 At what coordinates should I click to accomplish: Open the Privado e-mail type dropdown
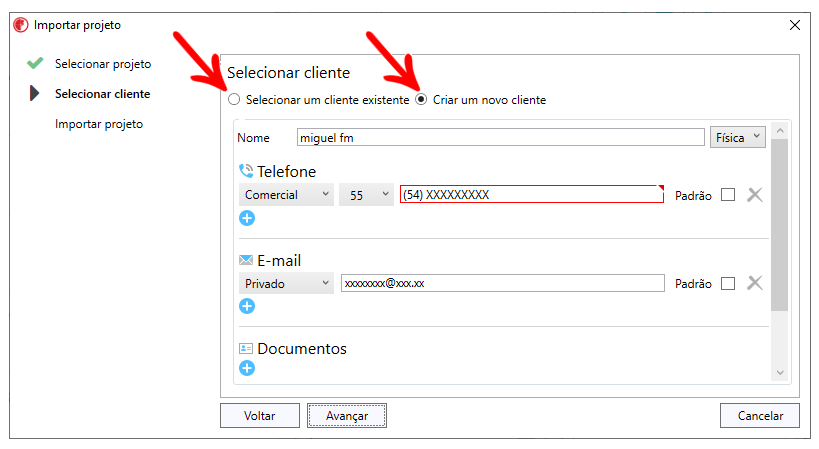coord(286,283)
